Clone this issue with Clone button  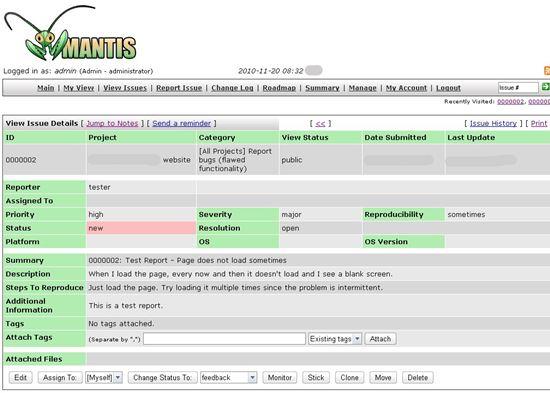349,378
